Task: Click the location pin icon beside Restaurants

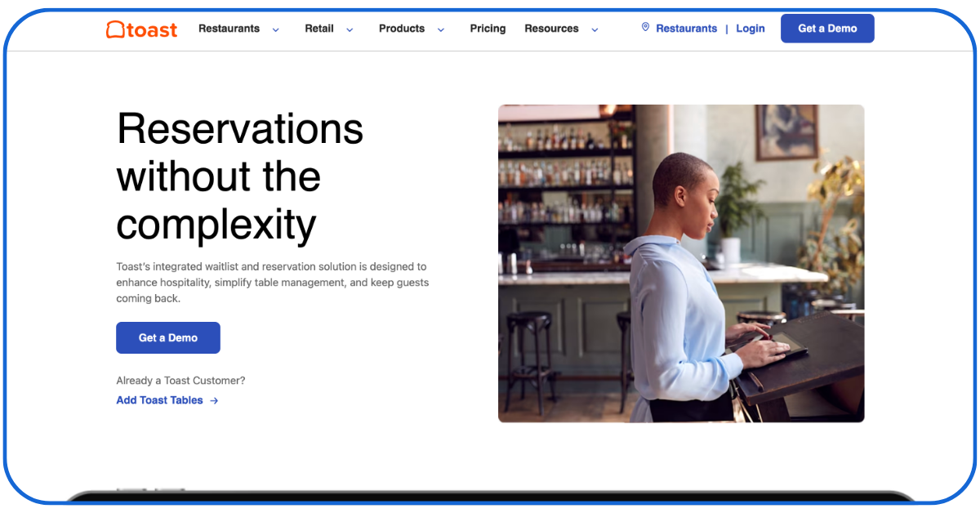Action: (x=645, y=28)
